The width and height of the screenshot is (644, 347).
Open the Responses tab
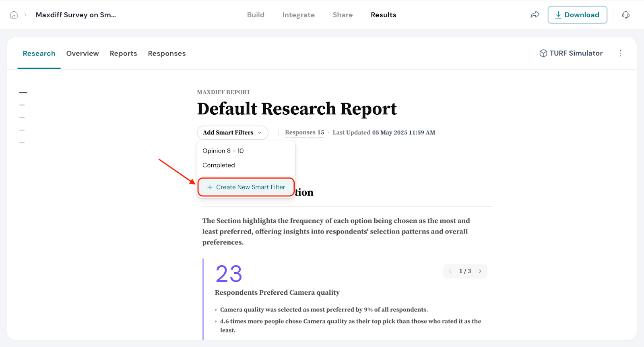[167, 54]
